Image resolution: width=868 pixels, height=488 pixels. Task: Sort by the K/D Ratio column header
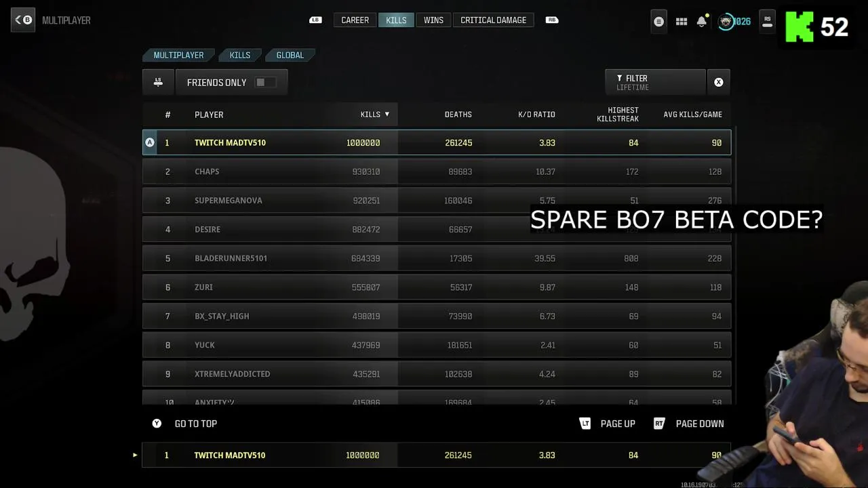coord(536,115)
